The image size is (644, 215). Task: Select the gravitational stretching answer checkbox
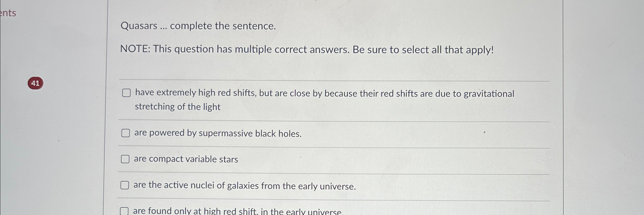tap(126, 93)
